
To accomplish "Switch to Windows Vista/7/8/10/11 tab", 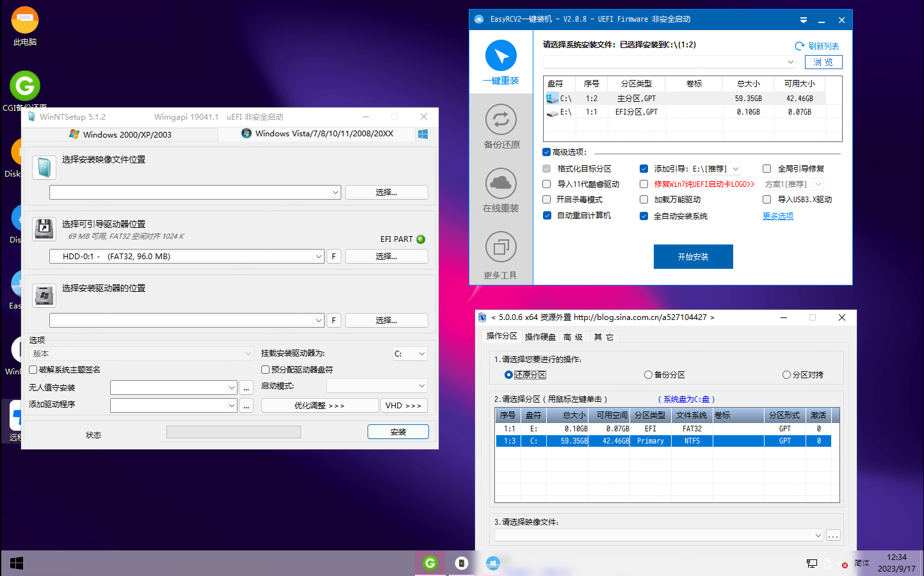I will coord(317,134).
